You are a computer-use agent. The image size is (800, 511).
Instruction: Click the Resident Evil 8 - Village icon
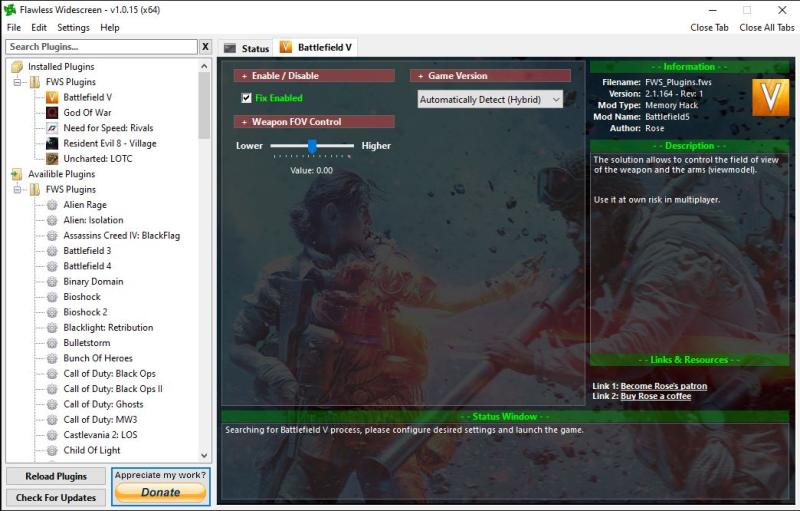tap(52, 143)
